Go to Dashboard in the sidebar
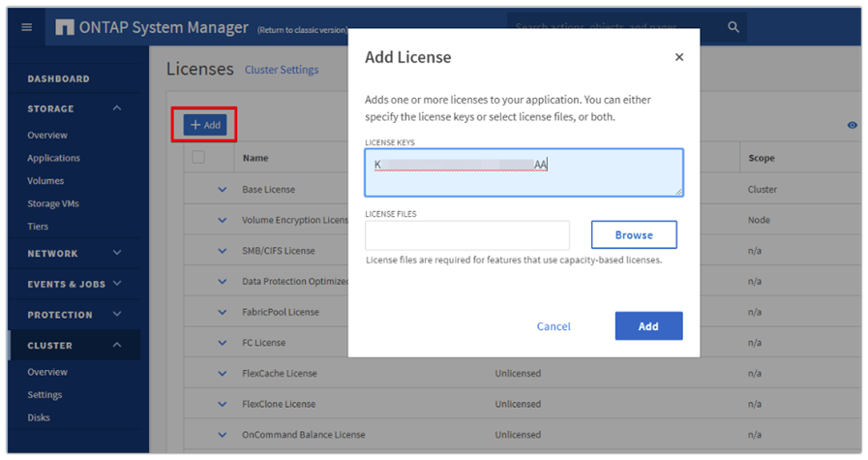The image size is (868, 460). click(58, 78)
